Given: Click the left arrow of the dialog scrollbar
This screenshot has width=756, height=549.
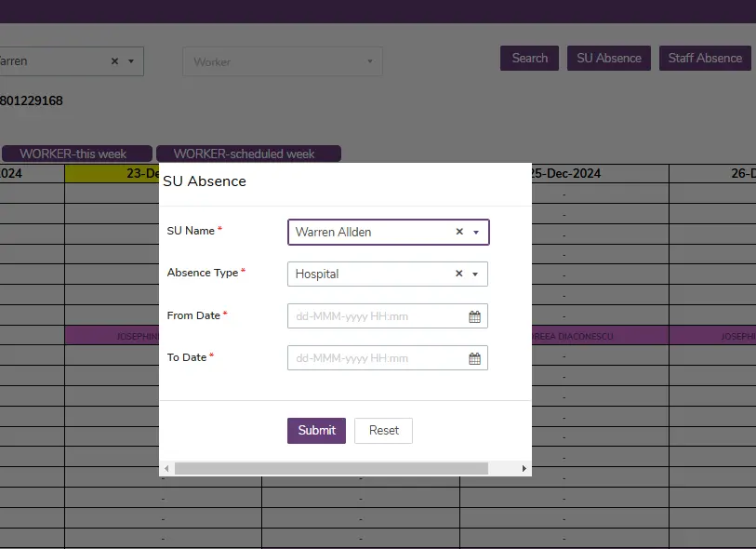Looking at the screenshot, I should (x=166, y=468).
